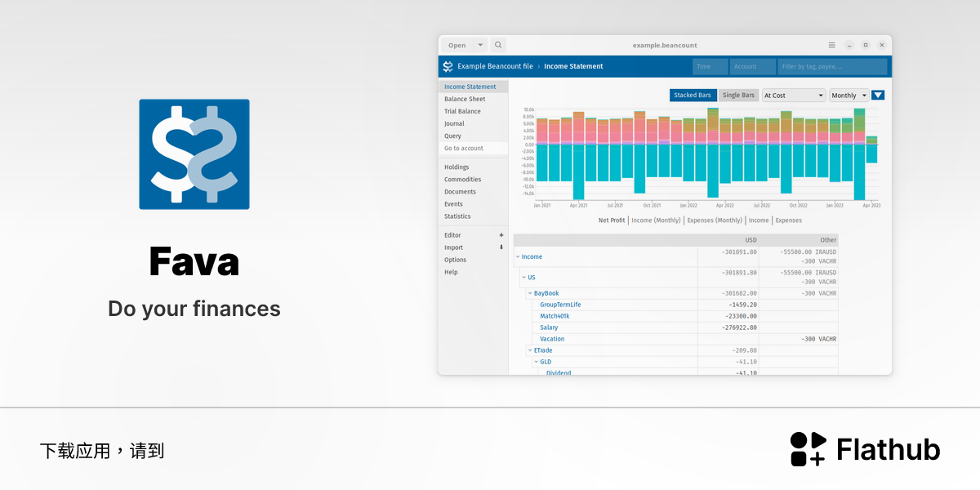
Task: Open the GroupTermLife account link
Action: click(x=560, y=305)
